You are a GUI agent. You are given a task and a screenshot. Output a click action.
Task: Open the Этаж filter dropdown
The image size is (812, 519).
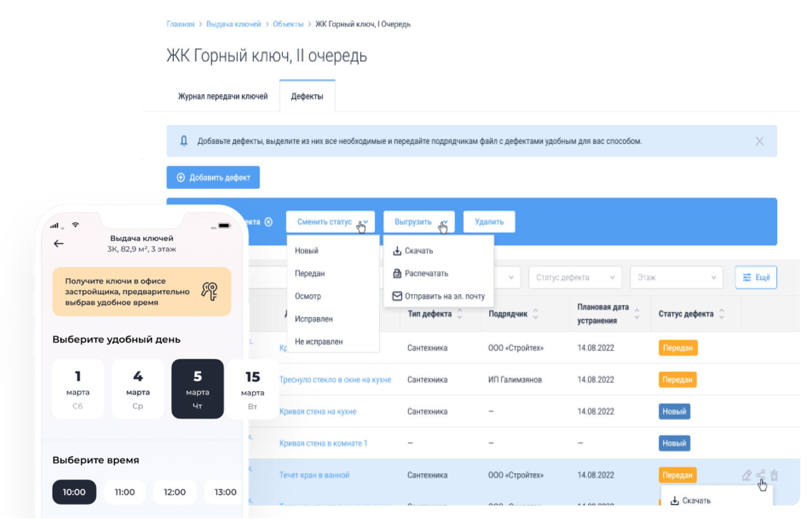tap(676, 277)
